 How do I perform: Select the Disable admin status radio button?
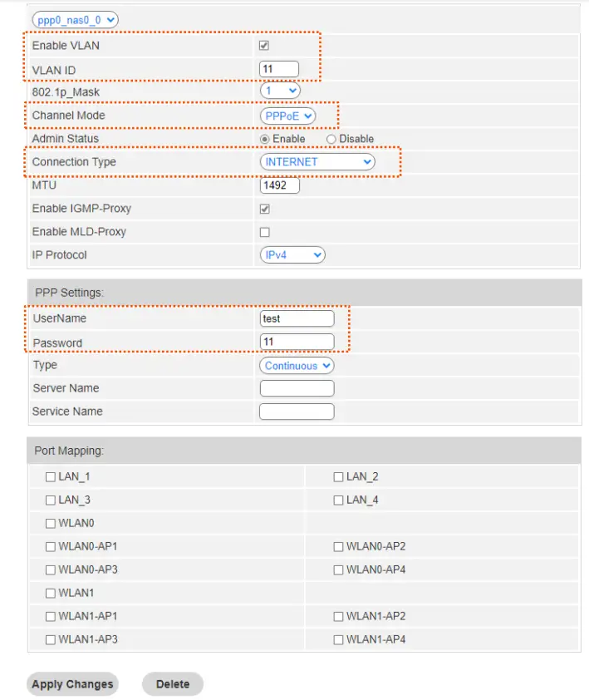[331, 139]
